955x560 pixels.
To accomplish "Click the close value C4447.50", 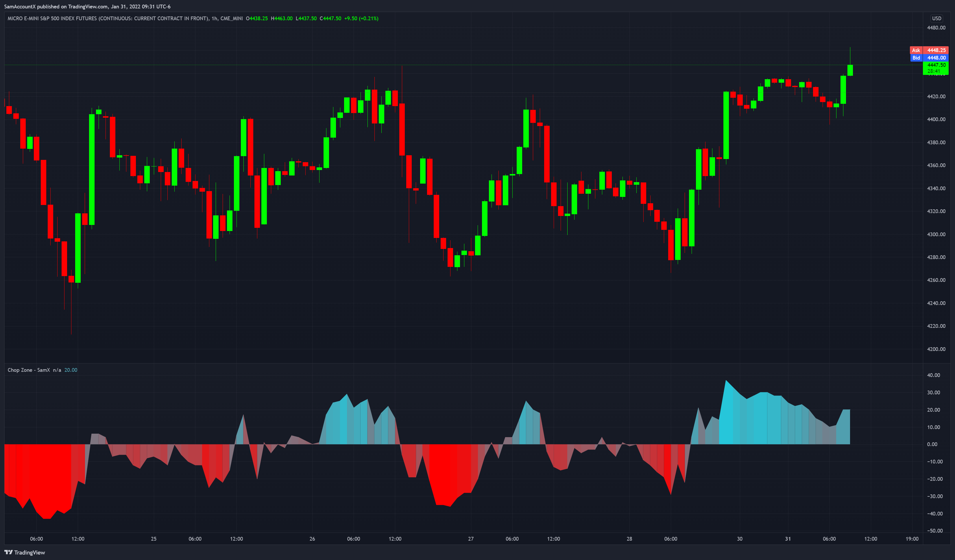I will [x=330, y=18].
